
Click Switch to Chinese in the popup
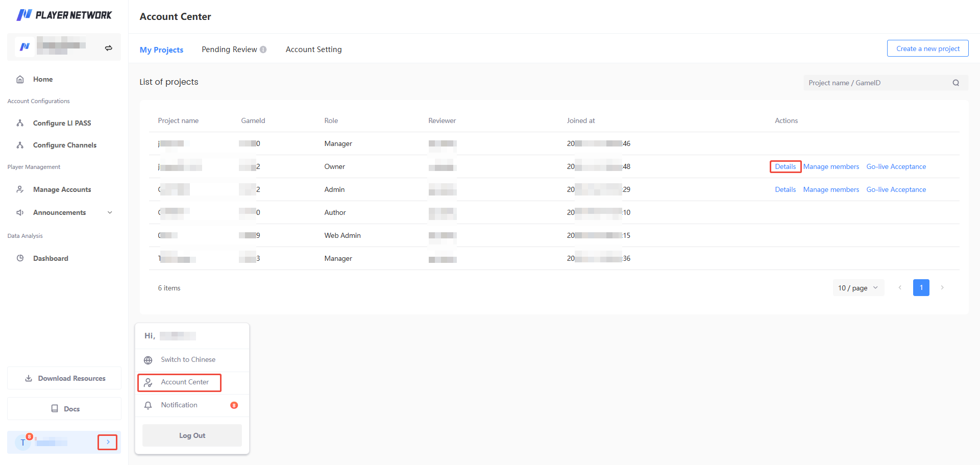click(x=188, y=359)
